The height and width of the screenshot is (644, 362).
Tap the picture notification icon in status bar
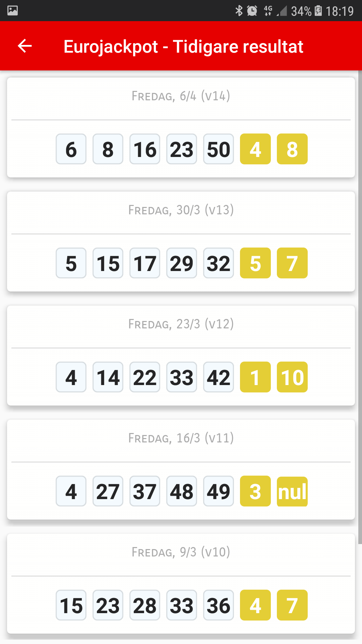[13, 11]
